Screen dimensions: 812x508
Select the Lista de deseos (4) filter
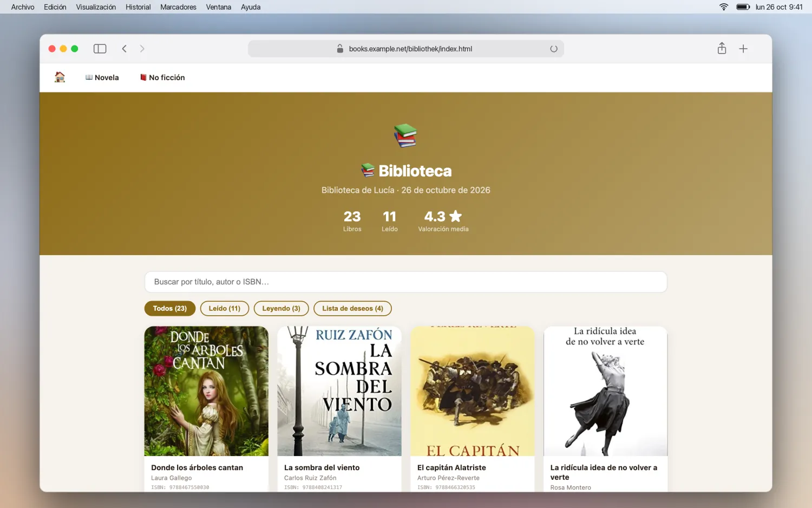(353, 309)
